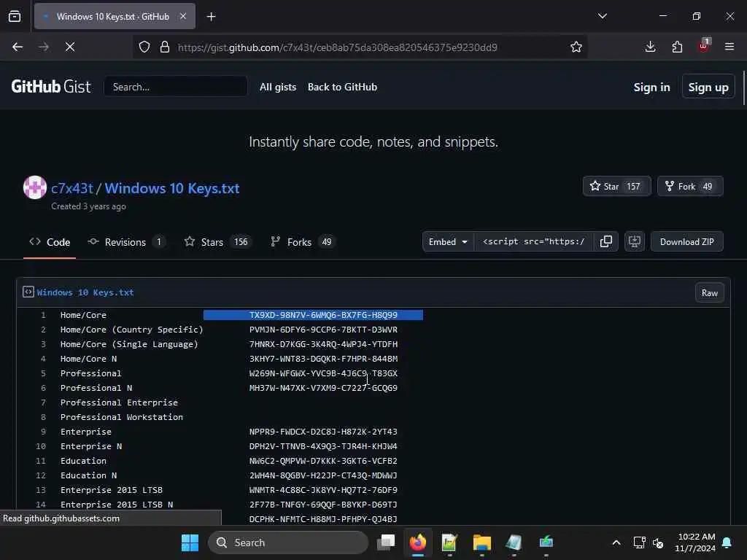Show site security padlock info

(165, 47)
